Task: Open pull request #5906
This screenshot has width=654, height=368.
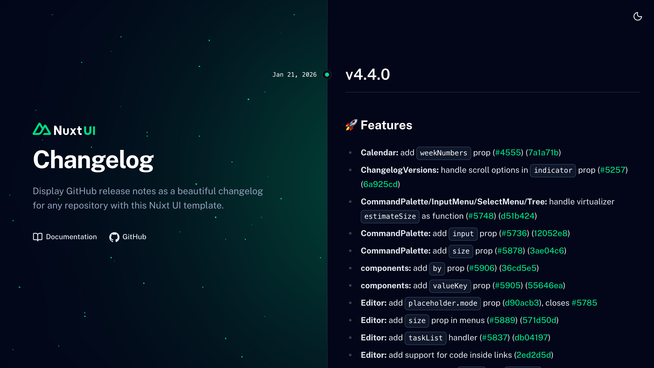Action: [x=482, y=268]
